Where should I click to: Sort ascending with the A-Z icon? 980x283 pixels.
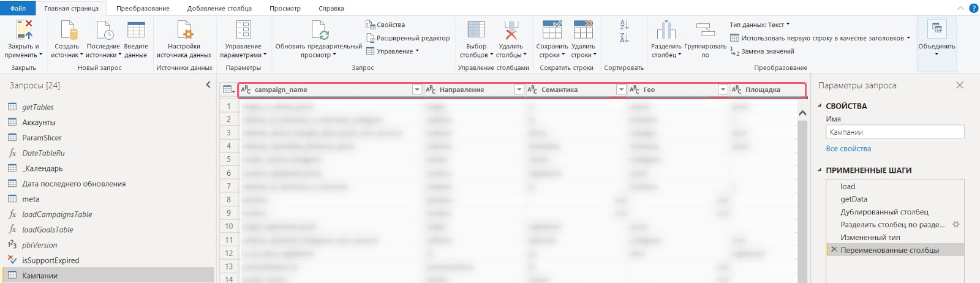tap(624, 25)
